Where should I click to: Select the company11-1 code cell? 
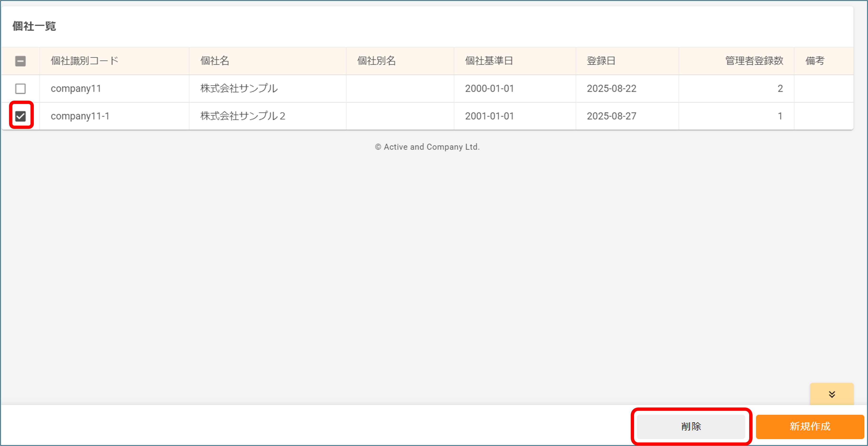(80, 116)
